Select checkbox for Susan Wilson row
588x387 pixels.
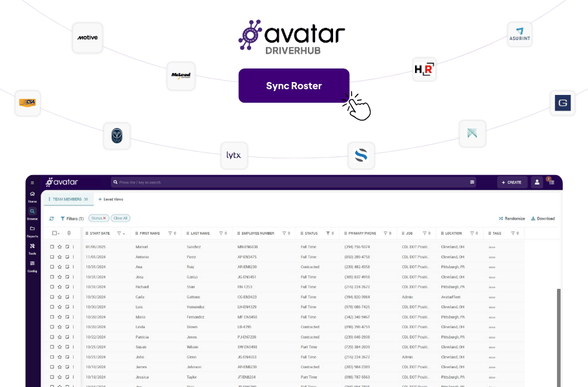52,347
